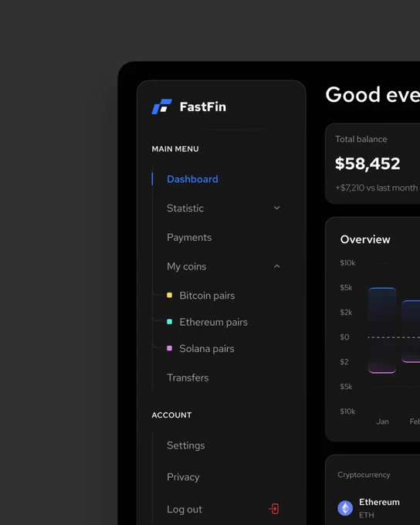Click the ACCOUNT section header
Viewport: 420px width, 525px height.
(171, 415)
